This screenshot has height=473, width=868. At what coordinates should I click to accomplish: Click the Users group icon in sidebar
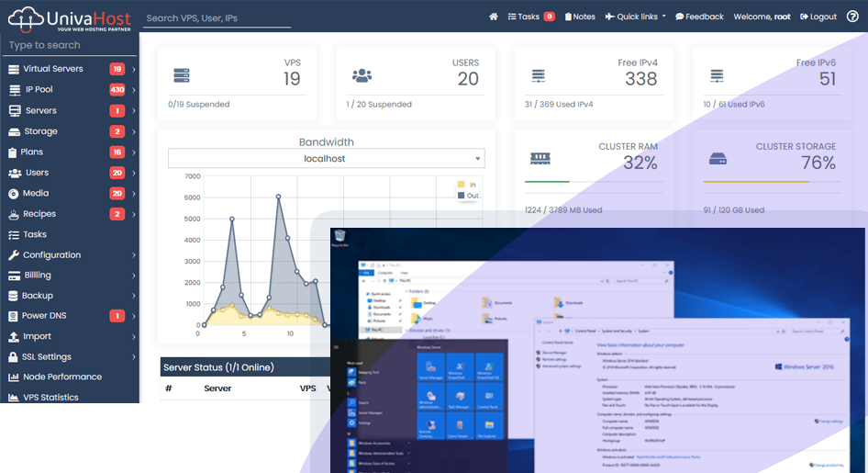pos(15,173)
